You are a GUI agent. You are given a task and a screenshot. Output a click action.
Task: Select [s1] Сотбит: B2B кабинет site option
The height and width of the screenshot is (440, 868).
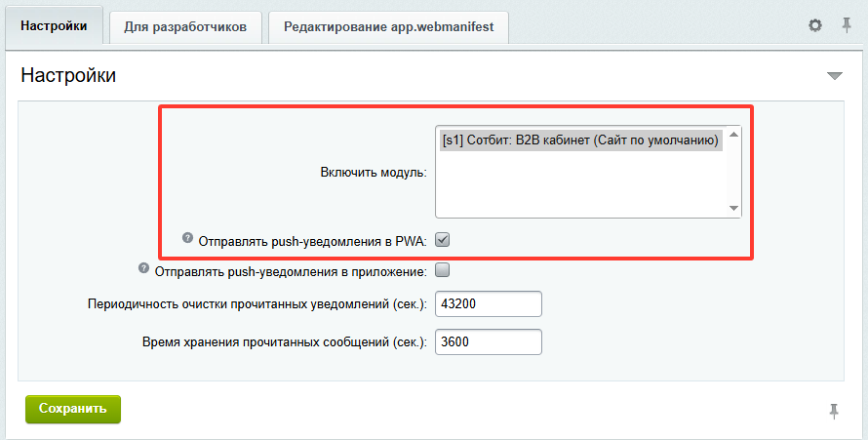coord(580,140)
